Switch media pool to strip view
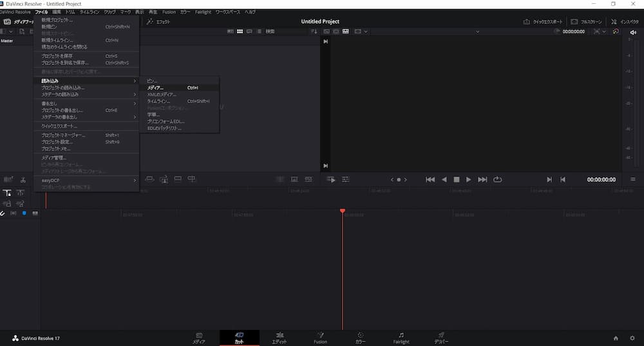 point(249,31)
